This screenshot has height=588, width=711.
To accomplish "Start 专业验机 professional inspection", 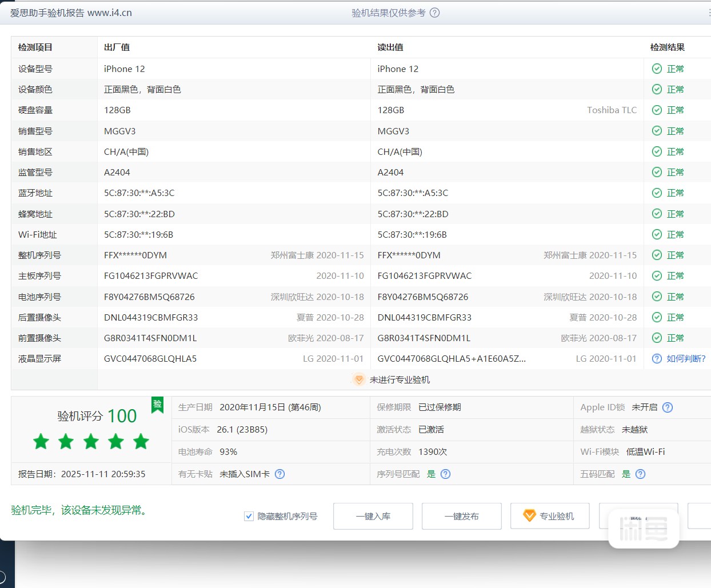I will (550, 516).
